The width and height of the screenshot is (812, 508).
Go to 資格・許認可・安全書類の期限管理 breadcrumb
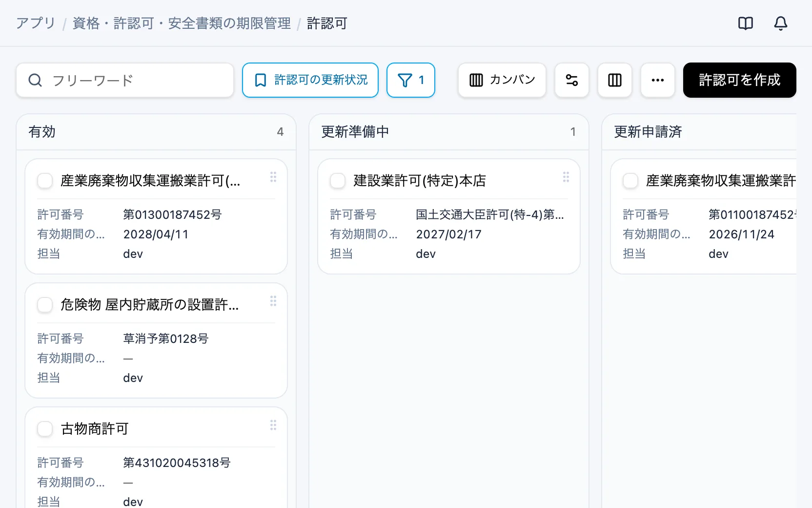[x=182, y=23]
